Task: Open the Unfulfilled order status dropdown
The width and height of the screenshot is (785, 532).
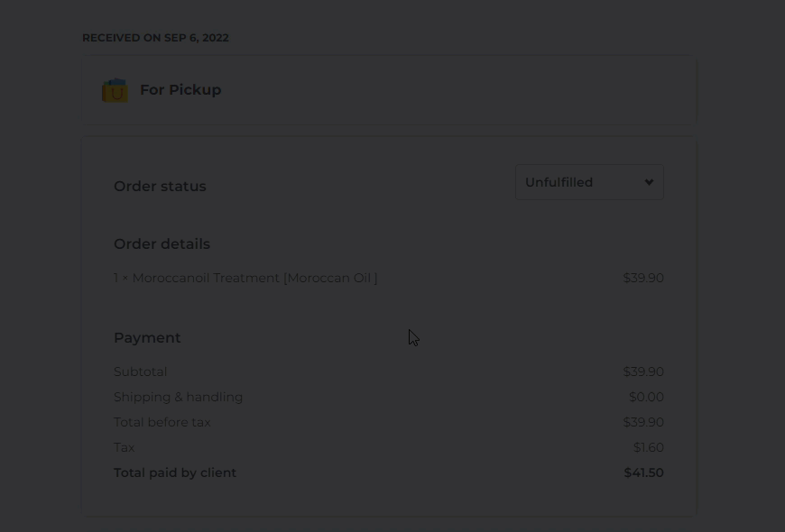Action: tap(589, 182)
